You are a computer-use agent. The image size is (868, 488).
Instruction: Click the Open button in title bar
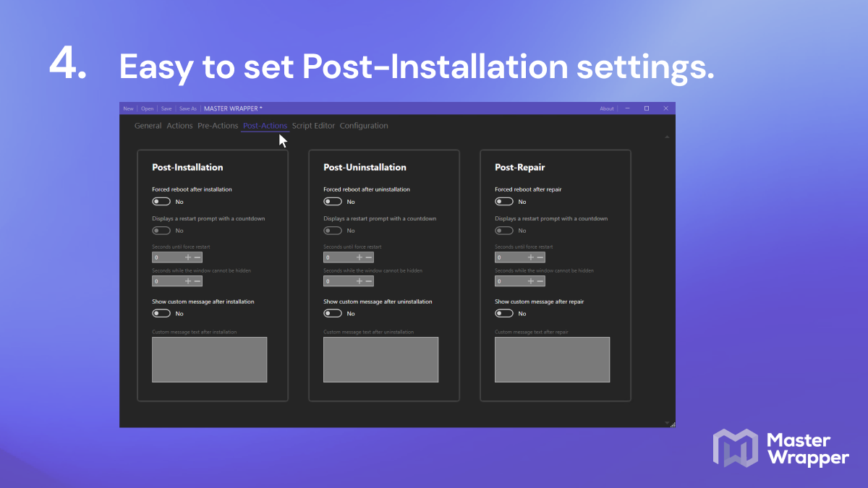(148, 108)
